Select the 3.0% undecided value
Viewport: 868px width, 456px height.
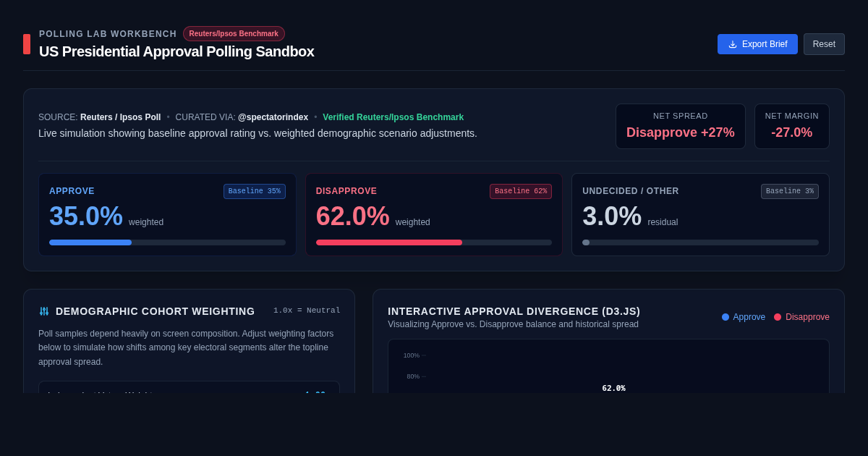[x=612, y=216]
